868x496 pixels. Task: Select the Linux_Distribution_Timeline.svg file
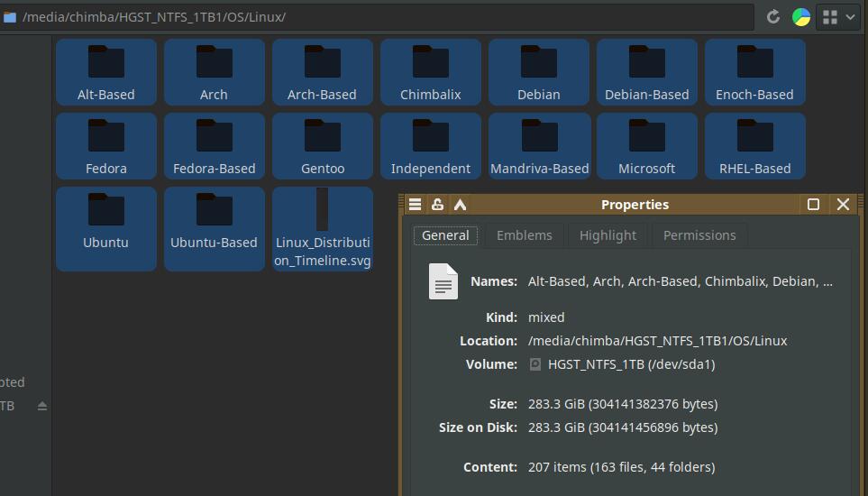(x=322, y=229)
